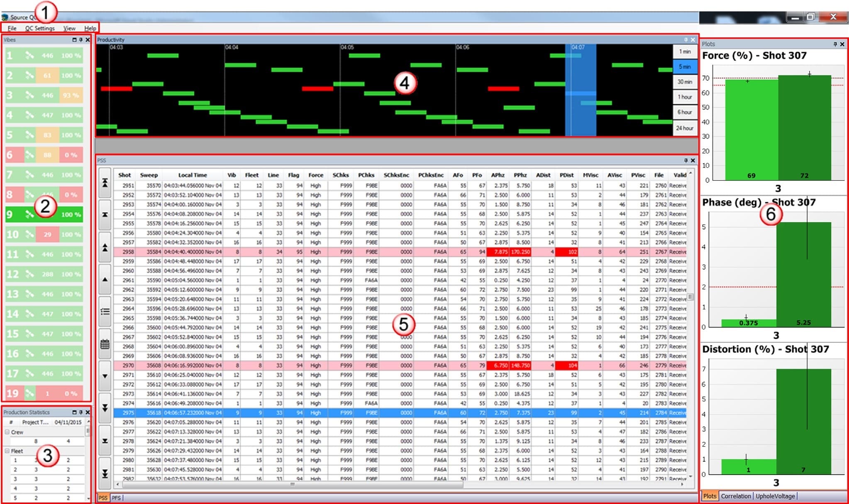Collapse the Crew group in Production Statistics
This screenshot has height=504, width=849.
pos(7,432)
